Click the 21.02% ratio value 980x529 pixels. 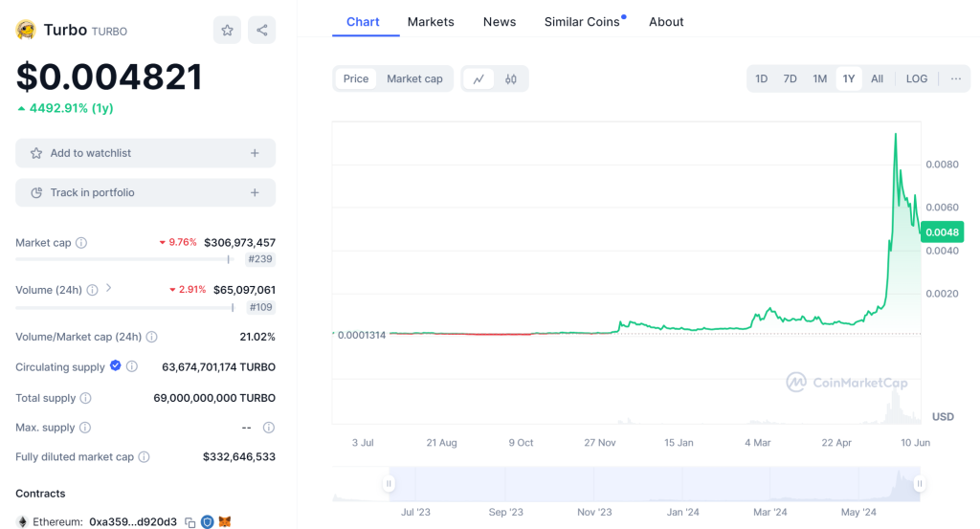click(257, 337)
